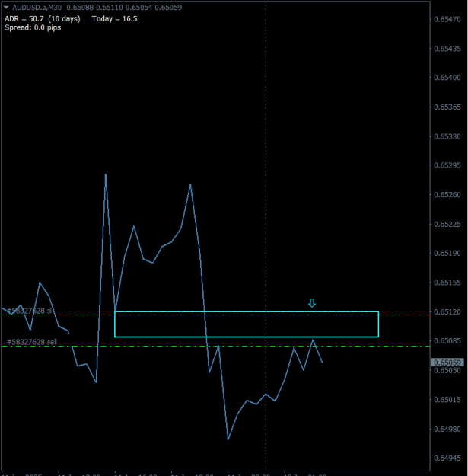
Task: Click the low price 0.65054 in header
Action: point(139,8)
